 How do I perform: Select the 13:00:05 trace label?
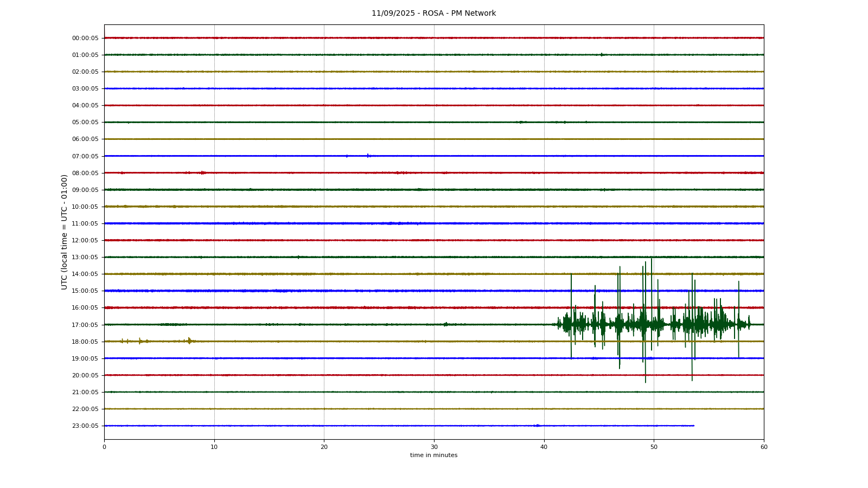85,257
